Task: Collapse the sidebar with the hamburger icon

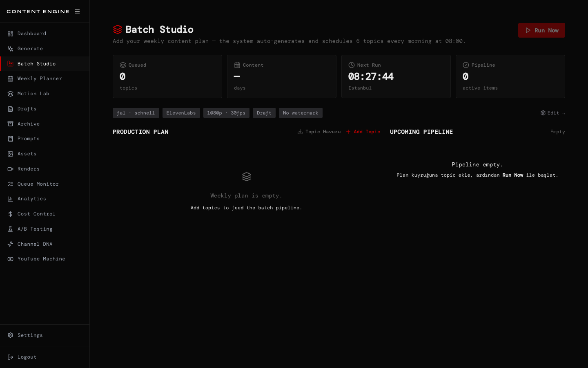Action: [x=77, y=11]
